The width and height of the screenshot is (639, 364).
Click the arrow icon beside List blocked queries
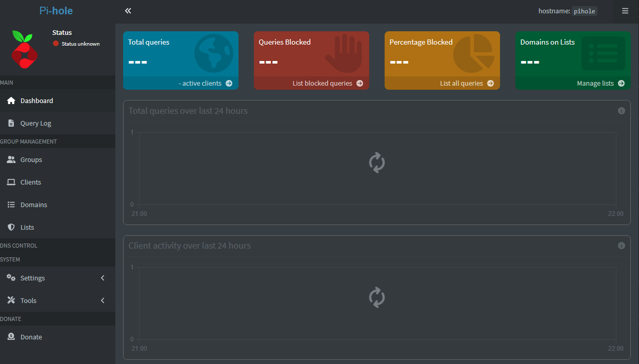pyautogui.click(x=360, y=84)
